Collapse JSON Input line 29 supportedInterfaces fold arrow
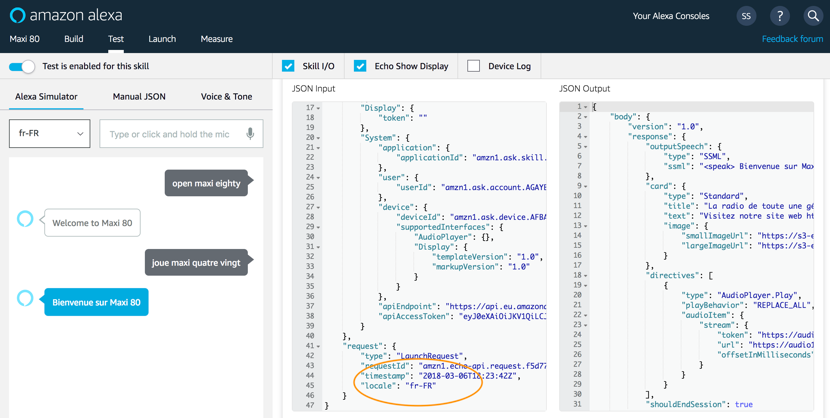This screenshot has width=830, height=418. pyautogui.click(x=318, y=227)
